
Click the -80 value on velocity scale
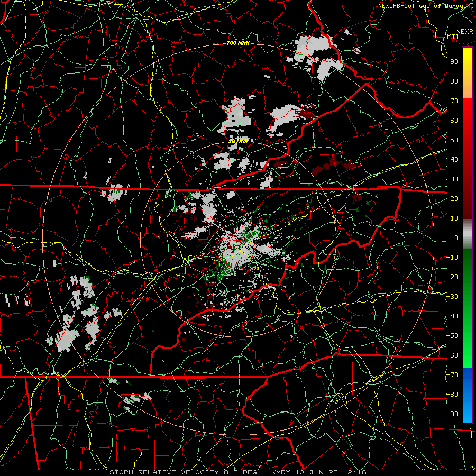click(452, 395)
